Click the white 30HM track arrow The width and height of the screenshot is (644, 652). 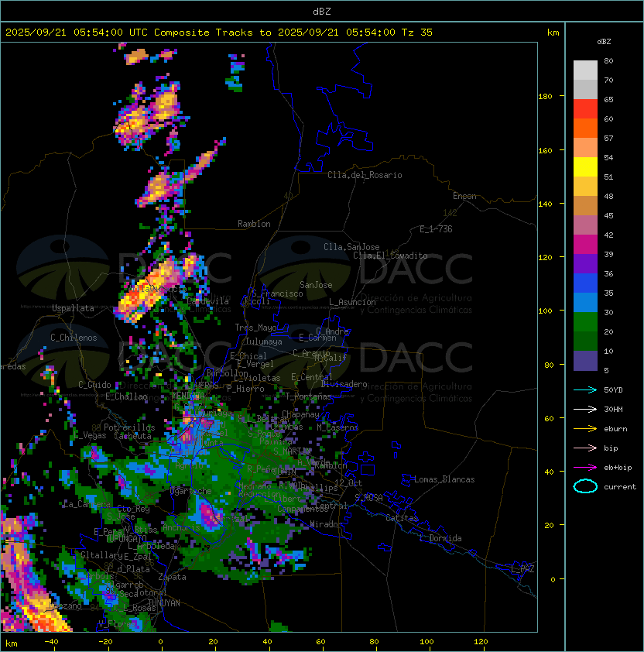[x=585, y=409]
